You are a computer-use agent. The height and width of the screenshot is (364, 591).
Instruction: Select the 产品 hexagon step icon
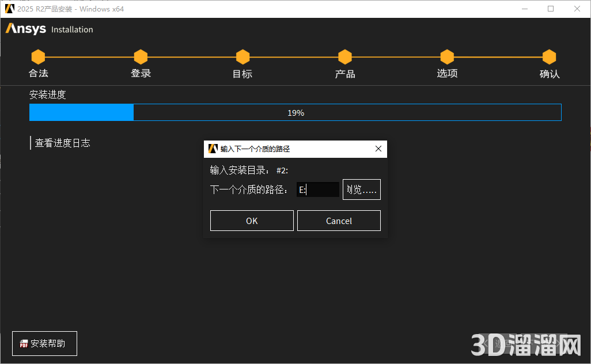point(344,56)
